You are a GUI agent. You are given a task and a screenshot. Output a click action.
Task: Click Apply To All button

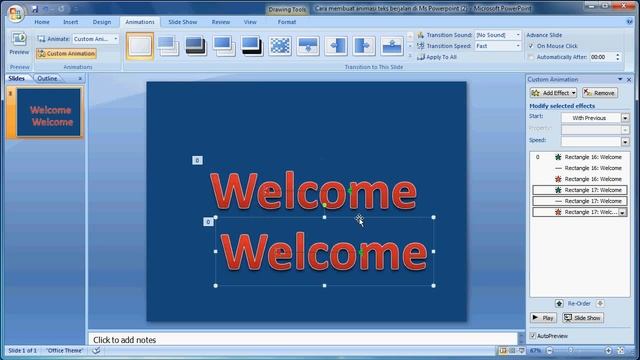coord(437,57)
